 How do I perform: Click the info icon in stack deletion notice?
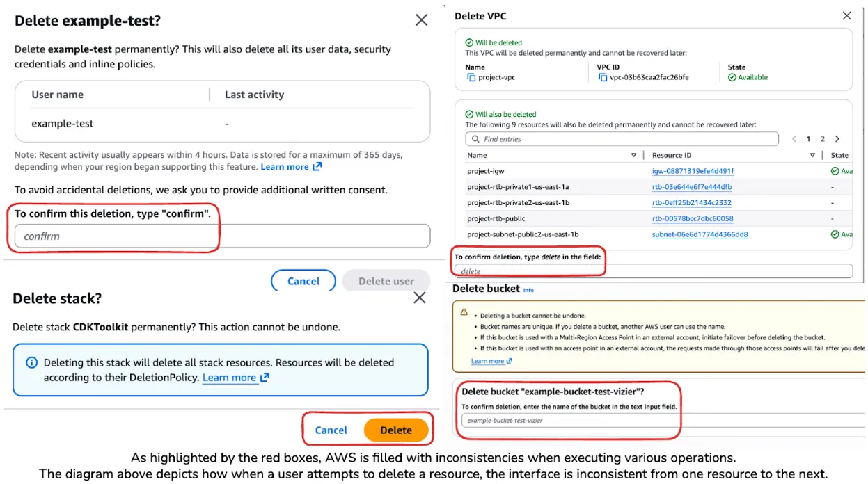click(31, 363)
